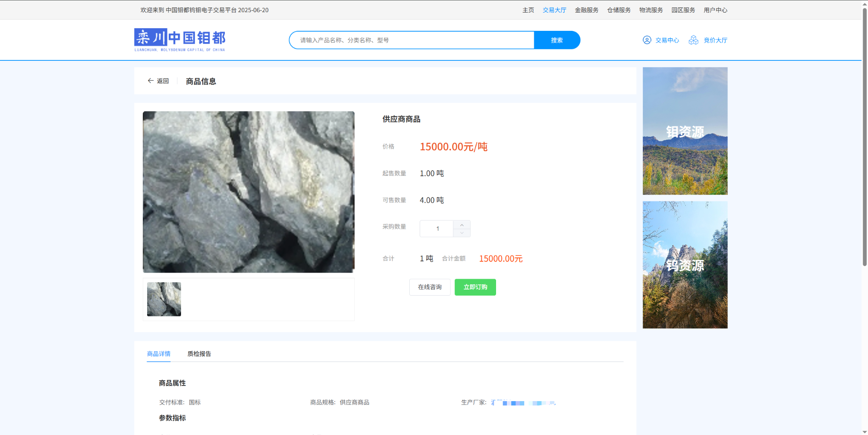Increase purchase quantity with up arrow
The height and width of the screenshot is (435, 868).
[462, 225]
